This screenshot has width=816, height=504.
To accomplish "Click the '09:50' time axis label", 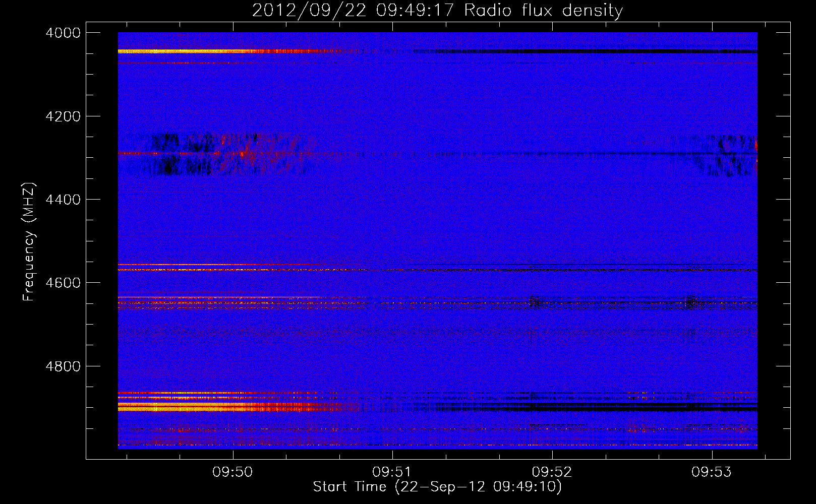I will pyautogui.click(x=232, y=472).
